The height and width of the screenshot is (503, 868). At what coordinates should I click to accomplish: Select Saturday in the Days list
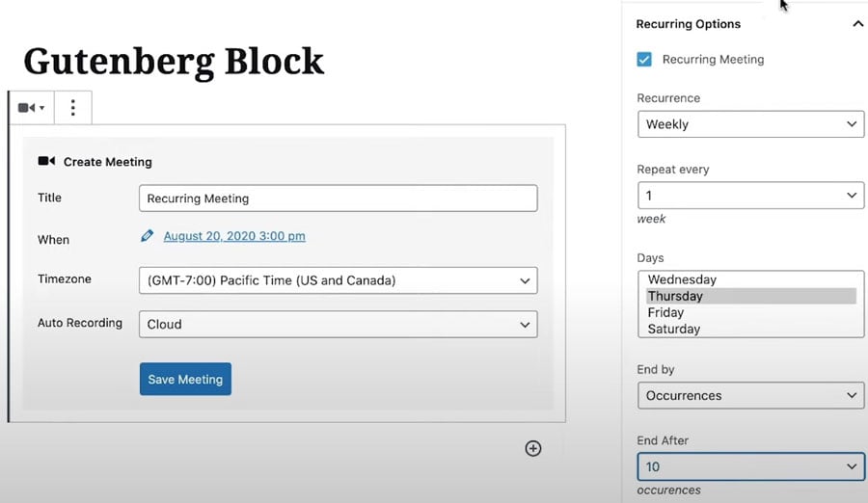click(x=750, y=329)
